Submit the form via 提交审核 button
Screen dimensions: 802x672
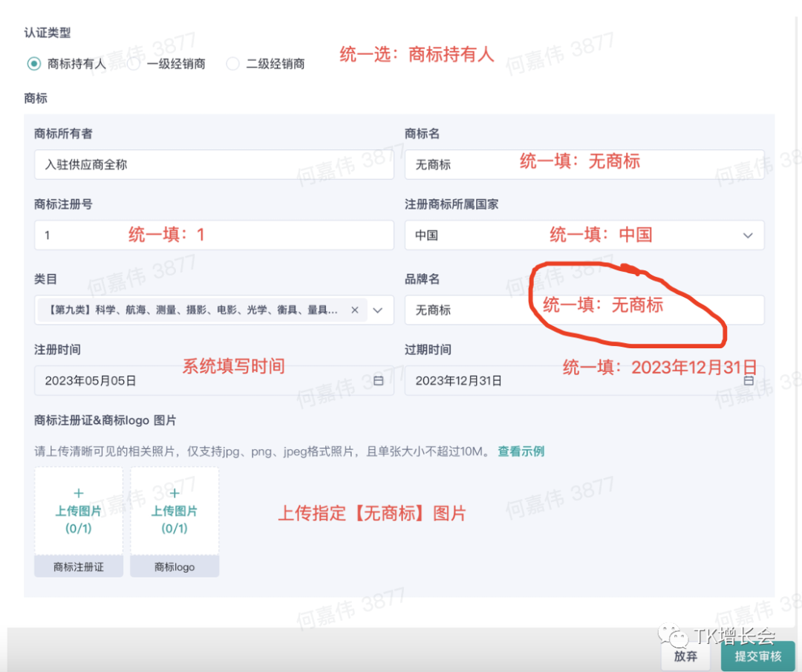(x=757, y=656)
